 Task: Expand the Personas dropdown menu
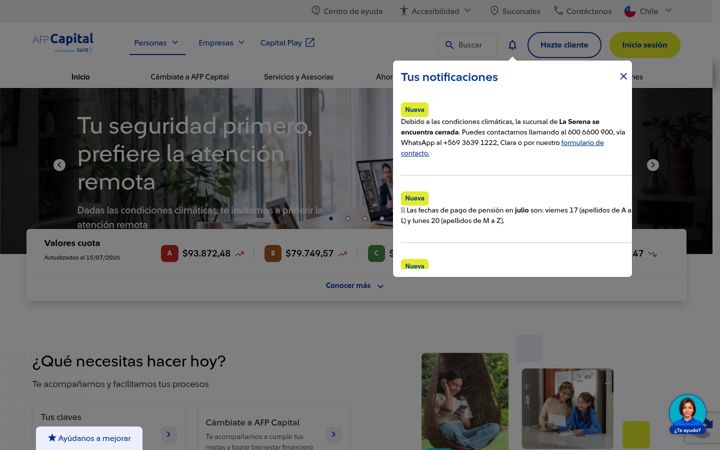(x=156, y=43)
